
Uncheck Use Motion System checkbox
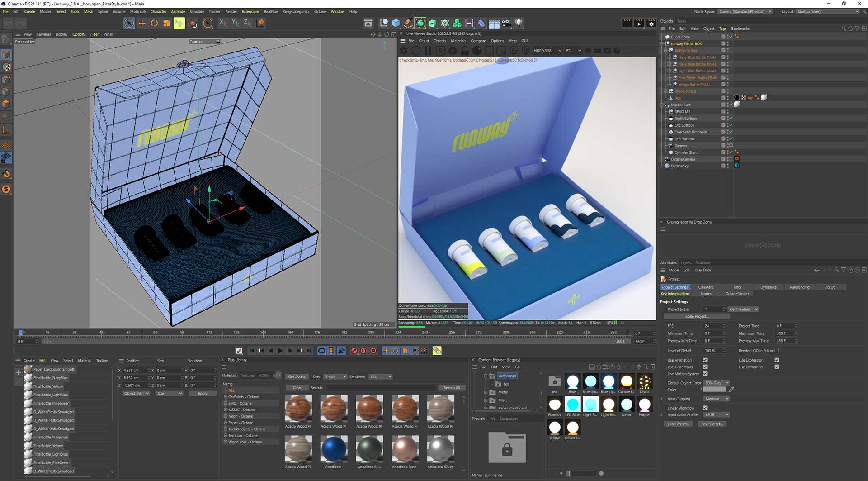click(x=705, y=374)
